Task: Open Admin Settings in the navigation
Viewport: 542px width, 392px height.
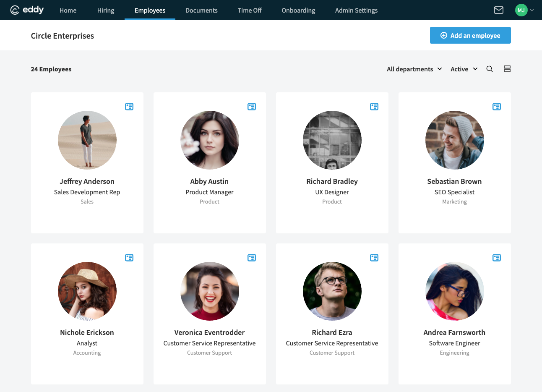Action: click(356, 10)
